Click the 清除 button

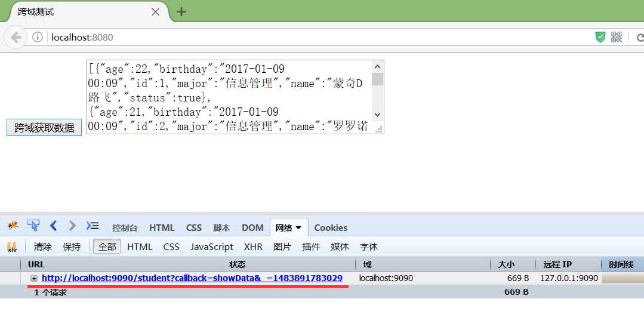pyautogui.click(x=43, y=247)
